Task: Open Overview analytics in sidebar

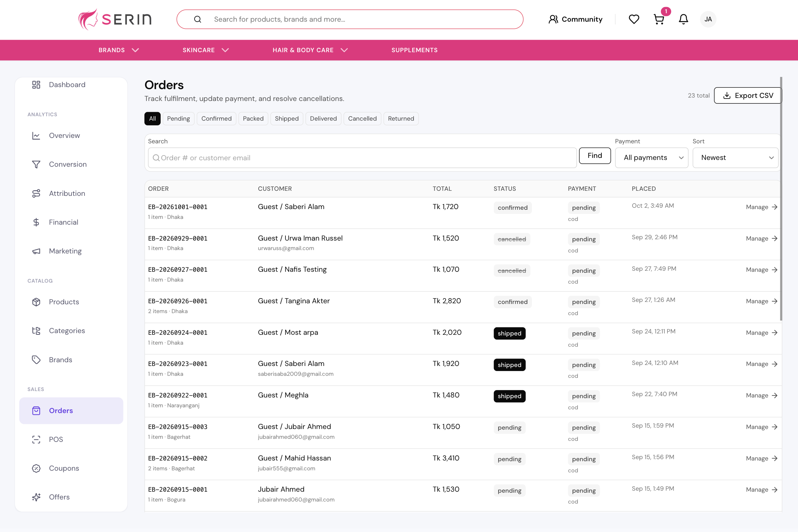Action: tap(71, 136)
